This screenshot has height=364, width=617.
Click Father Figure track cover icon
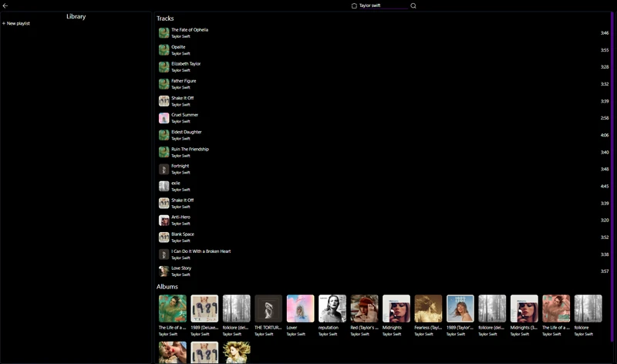click(x=164, y=84)
